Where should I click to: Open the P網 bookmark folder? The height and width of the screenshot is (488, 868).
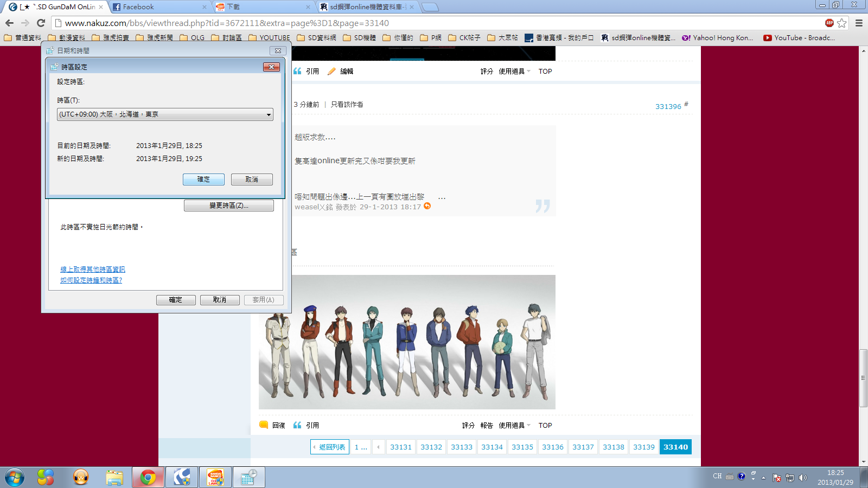click(431, 37)
